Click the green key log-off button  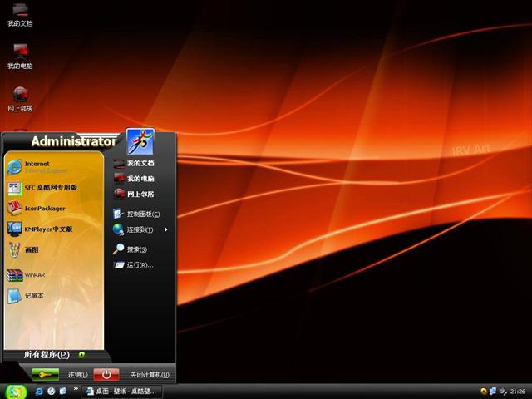45,375
